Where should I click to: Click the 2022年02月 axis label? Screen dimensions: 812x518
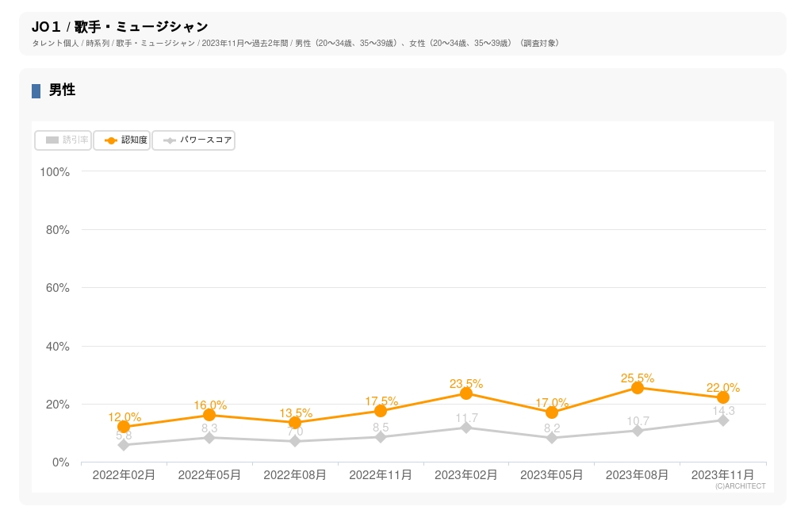(x=124, y=475)
